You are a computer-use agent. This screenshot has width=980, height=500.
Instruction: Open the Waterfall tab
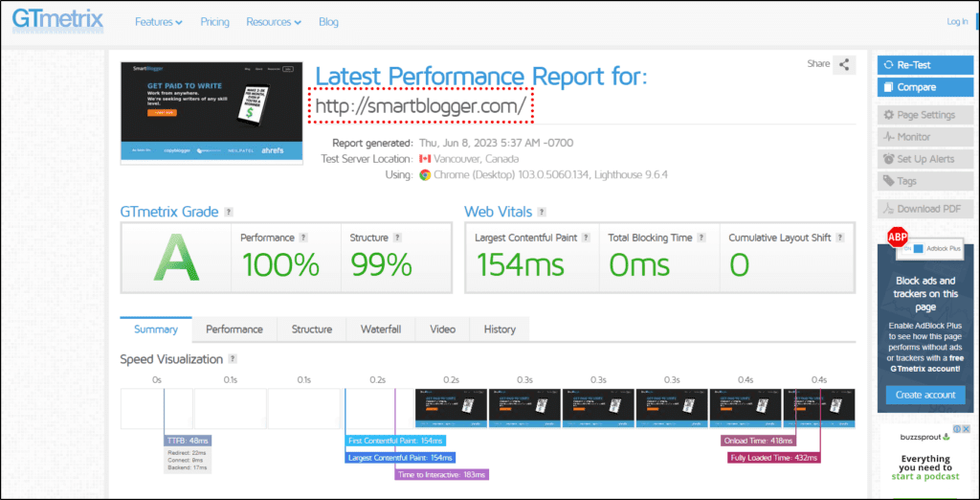[381, 330]
